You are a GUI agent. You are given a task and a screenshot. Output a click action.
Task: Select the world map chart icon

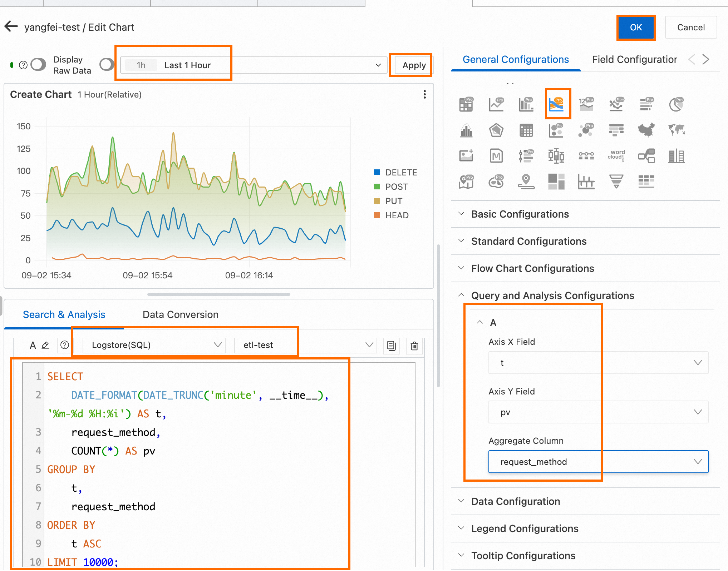[677, 130]
